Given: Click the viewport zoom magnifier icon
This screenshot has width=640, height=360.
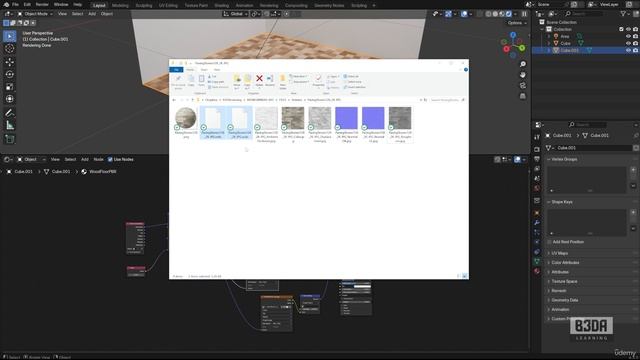Looking at the screenshot, I should 523,64.
